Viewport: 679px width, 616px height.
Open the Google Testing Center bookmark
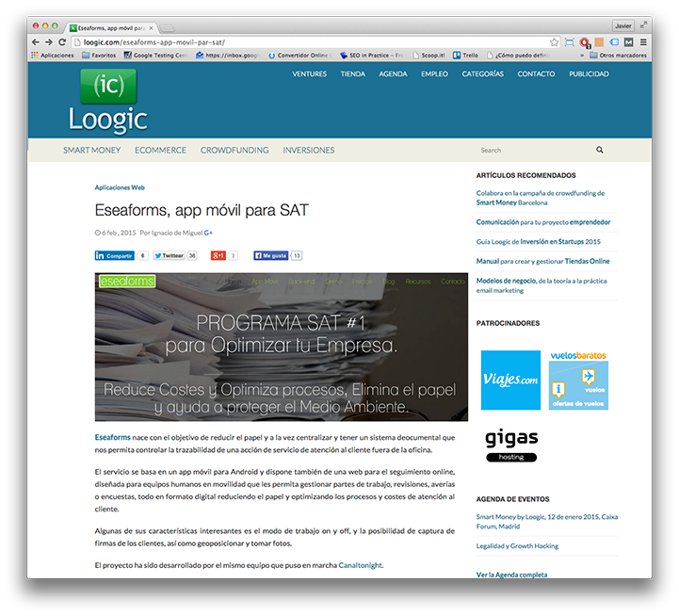tap(155, 55)
